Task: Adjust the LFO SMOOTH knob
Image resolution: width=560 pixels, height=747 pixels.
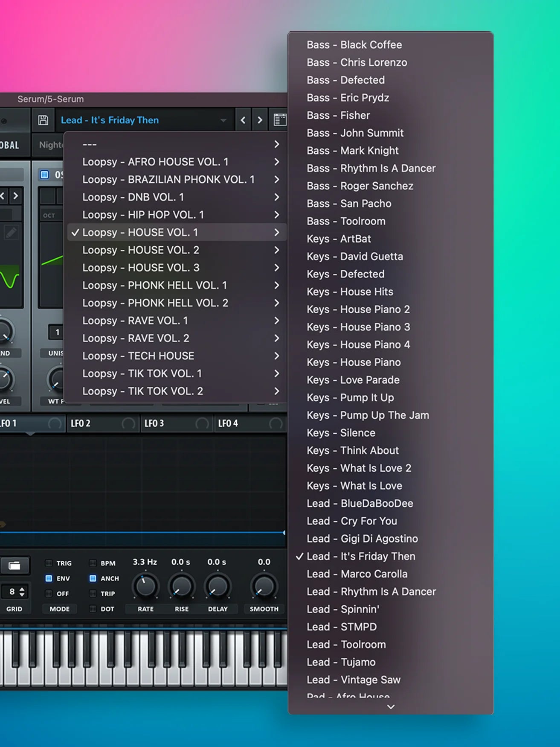Action: click(264, 587)
